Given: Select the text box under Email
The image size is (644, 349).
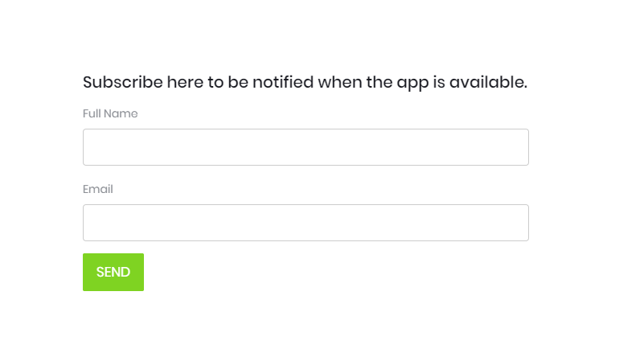Looking at the screenshot, I should (x=306, y=223).
